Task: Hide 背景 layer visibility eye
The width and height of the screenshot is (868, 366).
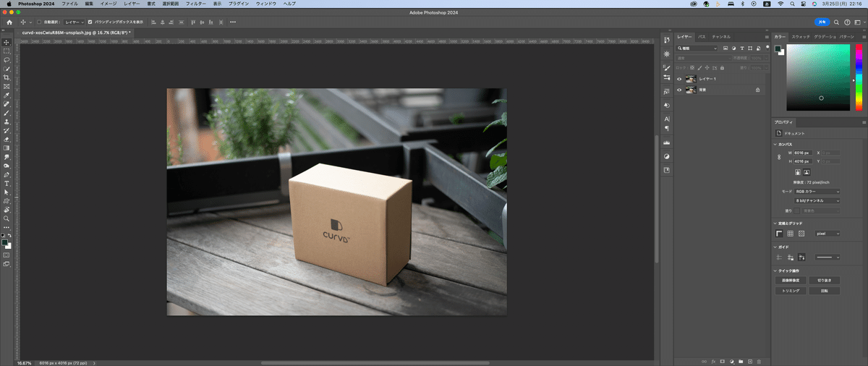Action: coord(679,90)
